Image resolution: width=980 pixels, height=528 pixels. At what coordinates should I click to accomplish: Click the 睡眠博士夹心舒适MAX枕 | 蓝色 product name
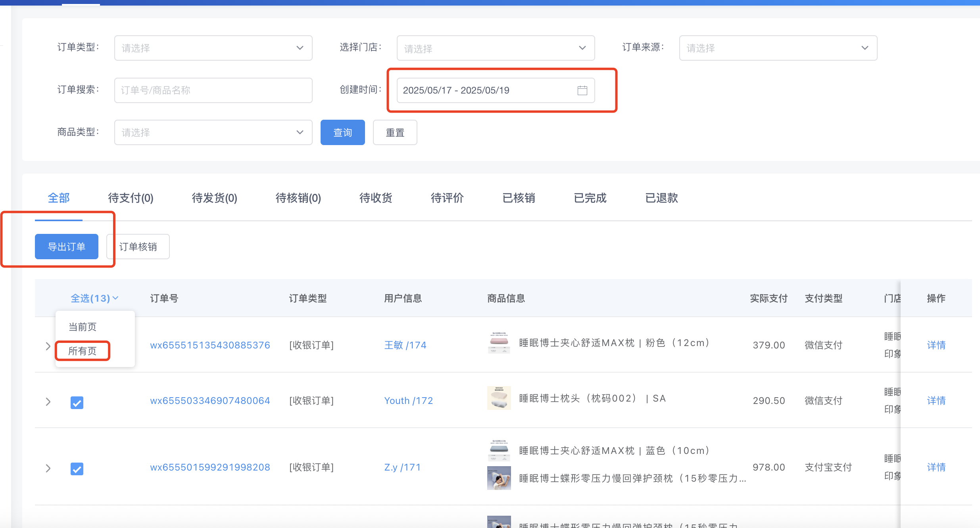click(614, 451)
